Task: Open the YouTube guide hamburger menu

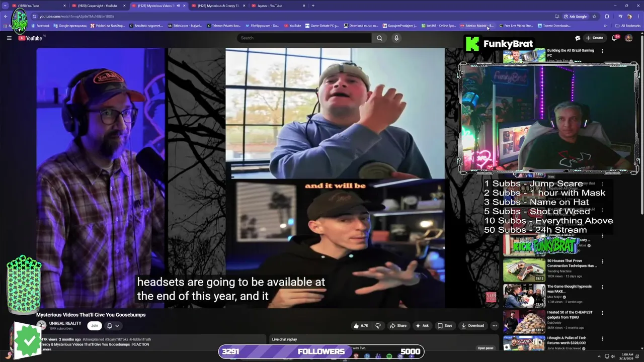Action: pos(9,38)
